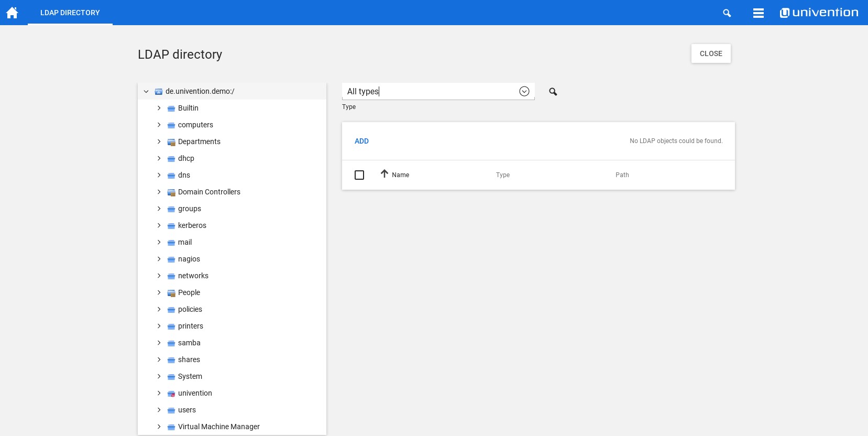This screenshot has height=436, width=868.
Task: Collapse the de.univention.demo root node
Action: tap(146, 91)
